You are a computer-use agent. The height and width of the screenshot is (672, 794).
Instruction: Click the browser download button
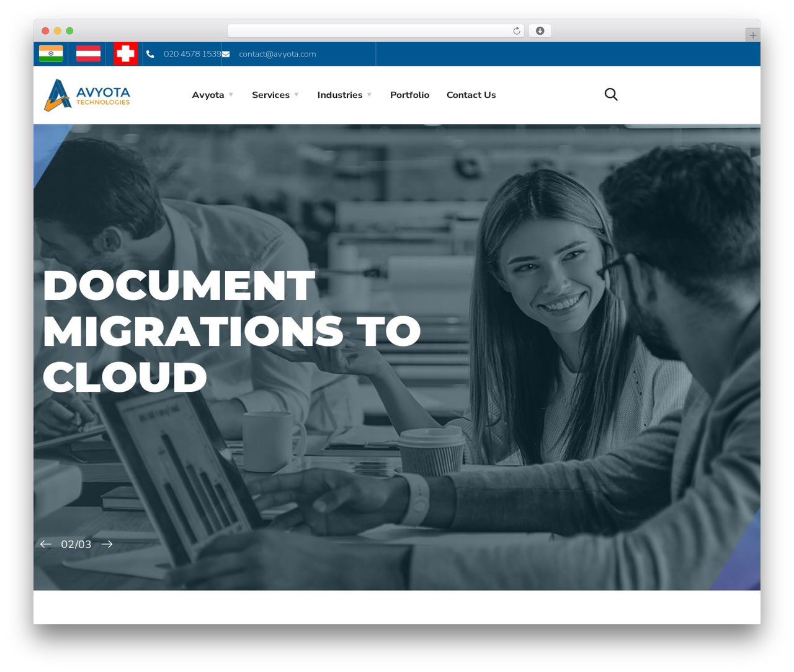[540, 31]
